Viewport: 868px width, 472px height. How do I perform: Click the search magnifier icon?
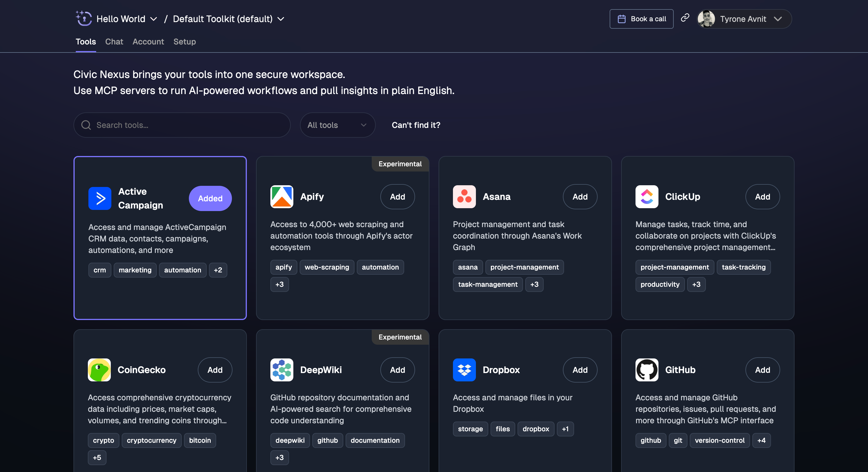(x=86, y=125)
